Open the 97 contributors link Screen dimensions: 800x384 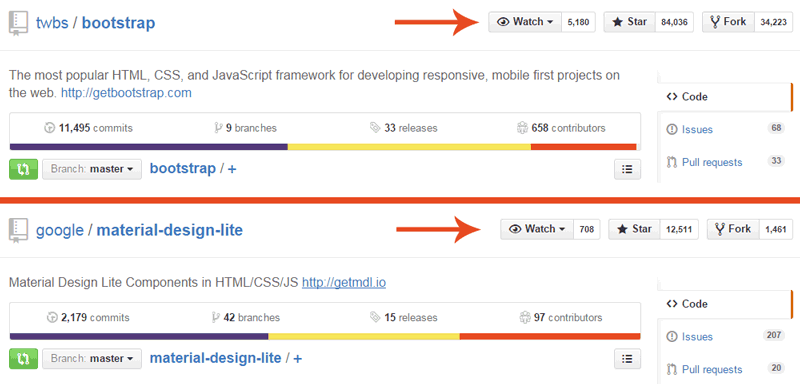click(x=561, y=318)
